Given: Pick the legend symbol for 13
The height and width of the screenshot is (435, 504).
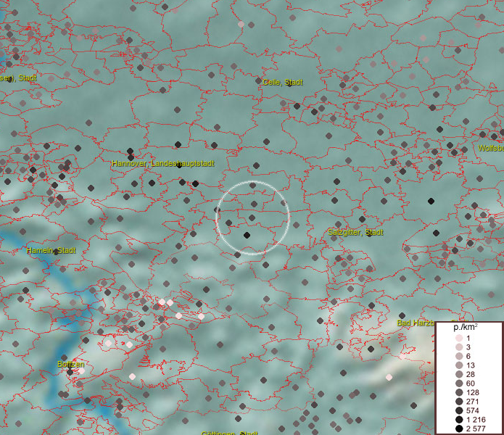Looking at the screenshot, I should [x=459, y=366].
